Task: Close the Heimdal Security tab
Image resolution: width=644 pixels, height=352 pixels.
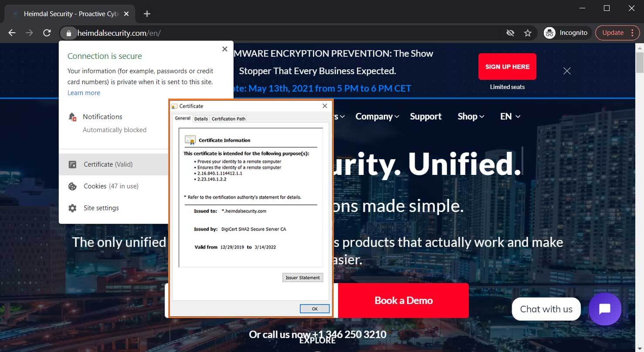Action: tap(126, 14)
